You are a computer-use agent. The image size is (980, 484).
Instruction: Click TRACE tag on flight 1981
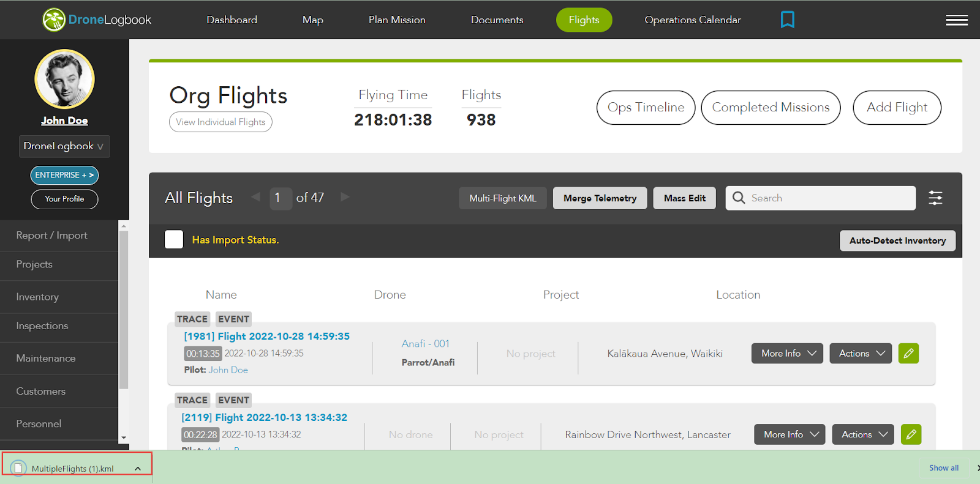click(192, 319)
